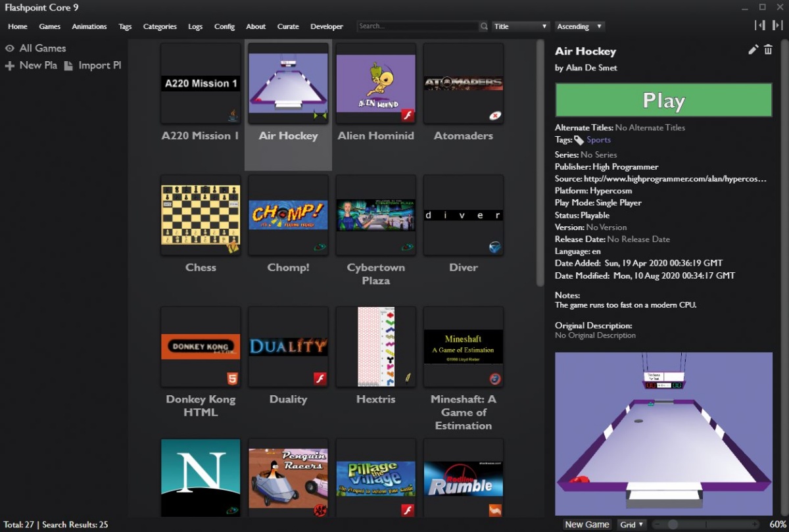Open the Developer tab
The width and height of the screenshot is (789, 532).
327,26
